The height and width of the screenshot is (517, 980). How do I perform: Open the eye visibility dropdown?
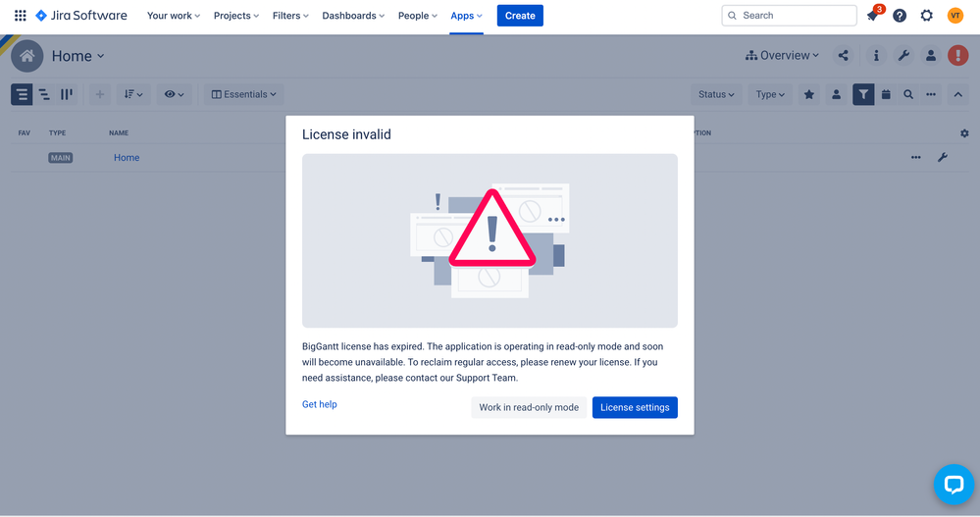(x=175, y=94)
